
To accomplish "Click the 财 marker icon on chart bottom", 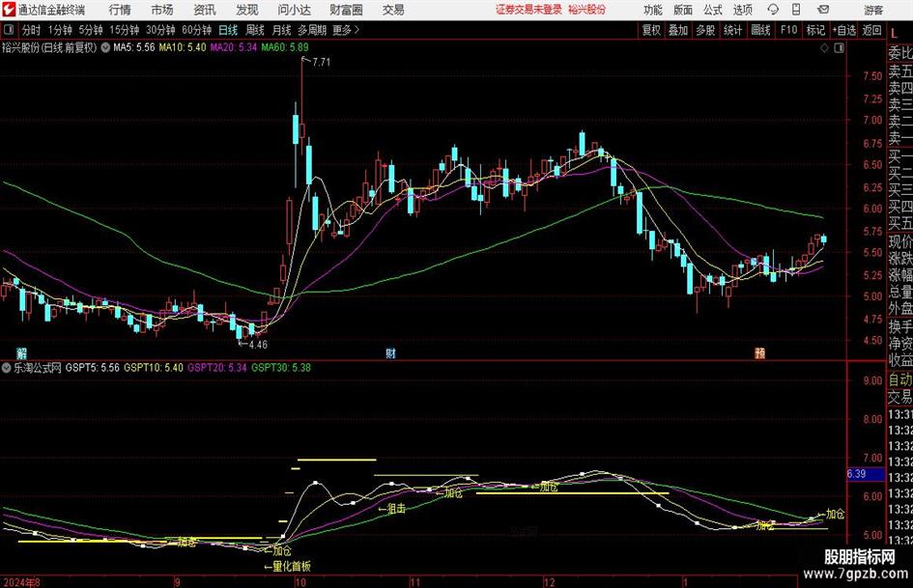I will point(390,352).
